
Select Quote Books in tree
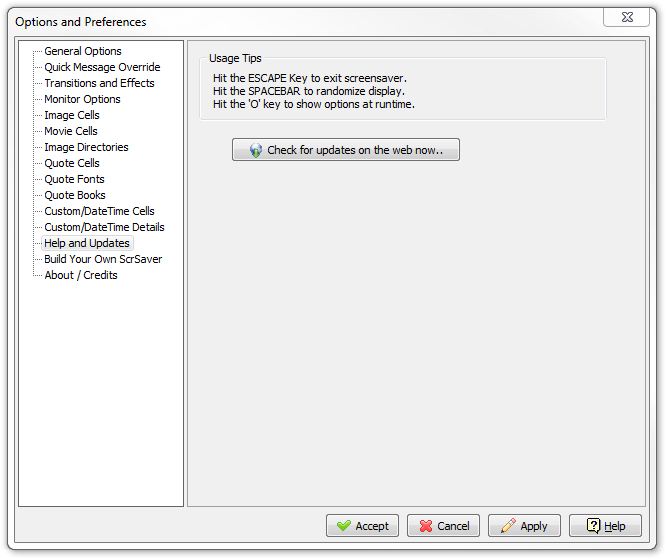(75, 195)
